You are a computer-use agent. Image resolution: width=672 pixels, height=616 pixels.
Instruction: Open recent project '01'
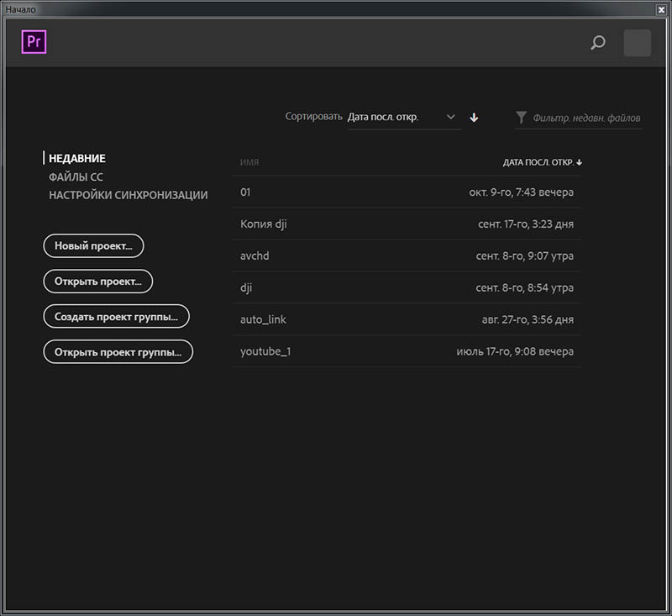[x=245, y=192]
